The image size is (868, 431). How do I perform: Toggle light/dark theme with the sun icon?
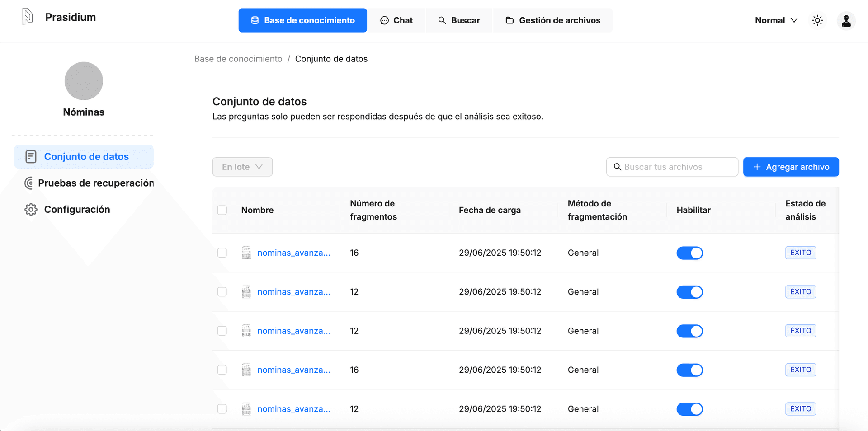(x=817, y=20)
